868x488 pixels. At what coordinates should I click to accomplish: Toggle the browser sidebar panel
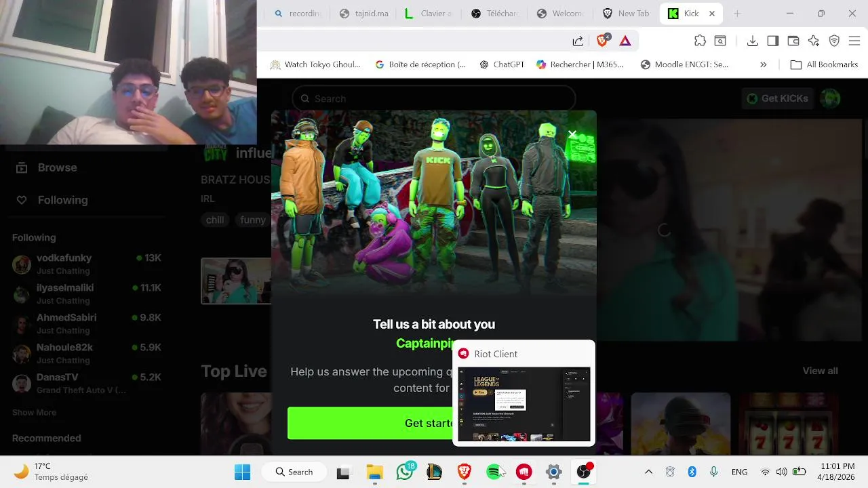pos(772,41)
